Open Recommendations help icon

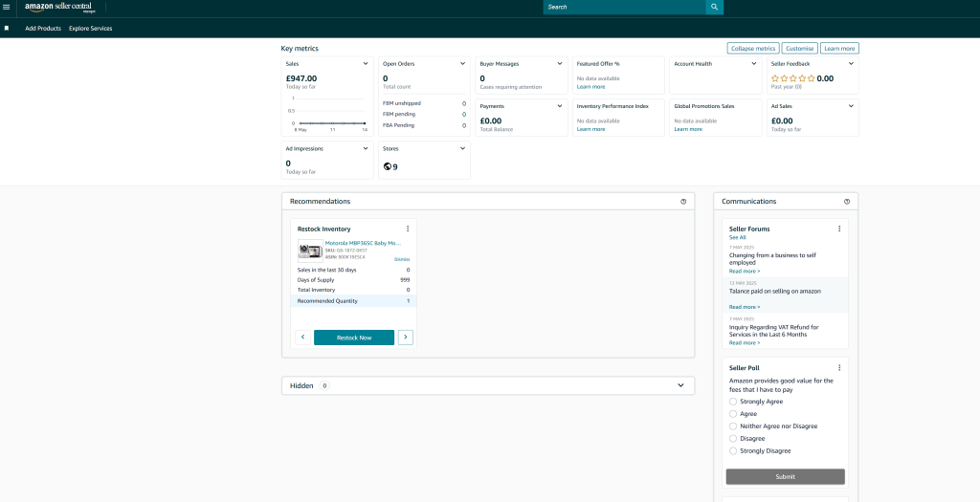pyautogui.click(x=683, y=202)
